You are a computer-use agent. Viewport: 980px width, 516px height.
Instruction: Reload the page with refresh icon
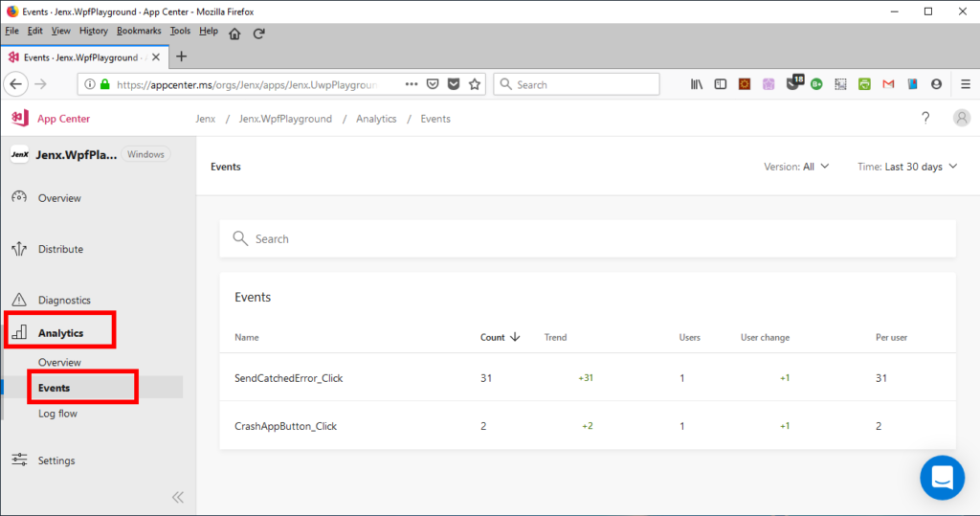point(258,34)
